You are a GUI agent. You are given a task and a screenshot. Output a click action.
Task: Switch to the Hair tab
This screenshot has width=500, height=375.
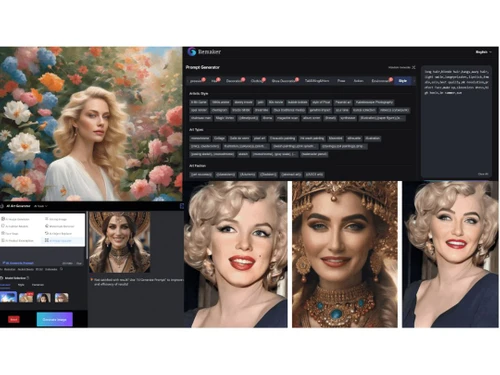215,81
